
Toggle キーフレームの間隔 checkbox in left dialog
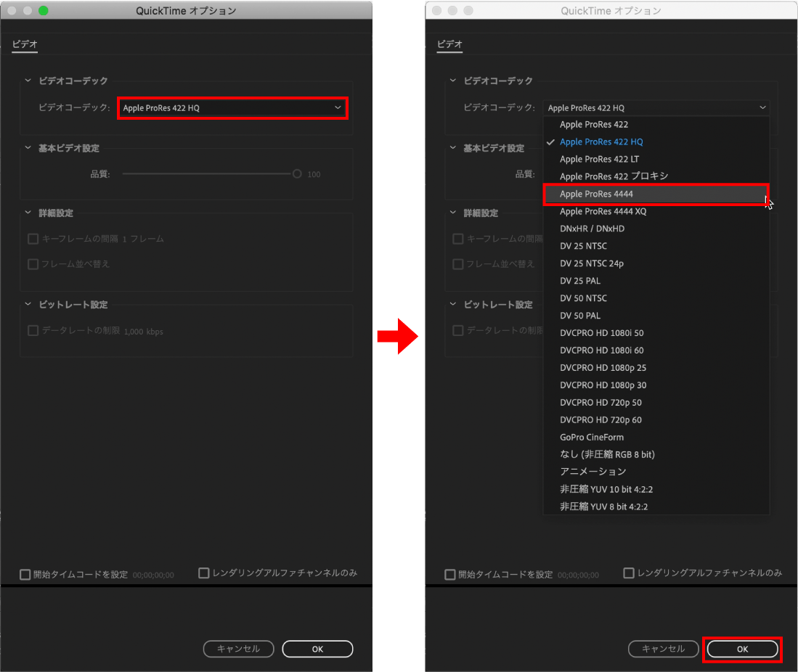click(x=33, y=239)
